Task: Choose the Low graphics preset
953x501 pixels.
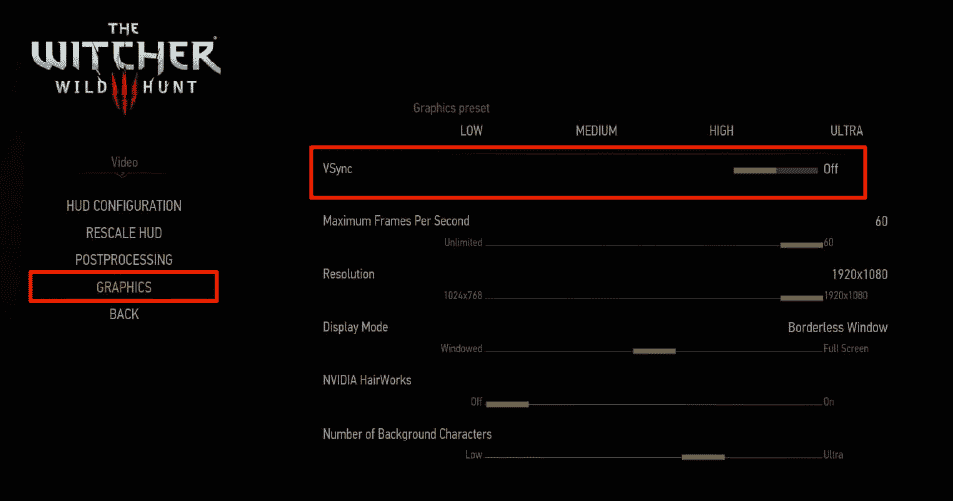Action: tap(472, 131)
